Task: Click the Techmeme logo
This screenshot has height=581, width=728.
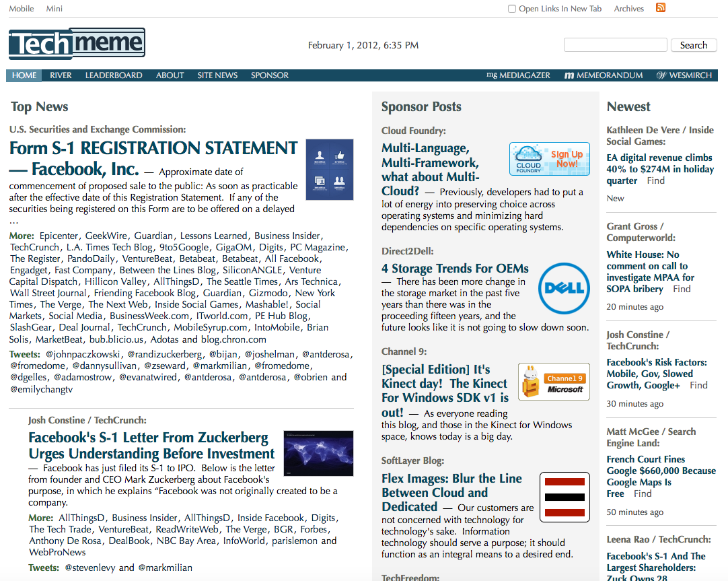Action: point(76,42)
